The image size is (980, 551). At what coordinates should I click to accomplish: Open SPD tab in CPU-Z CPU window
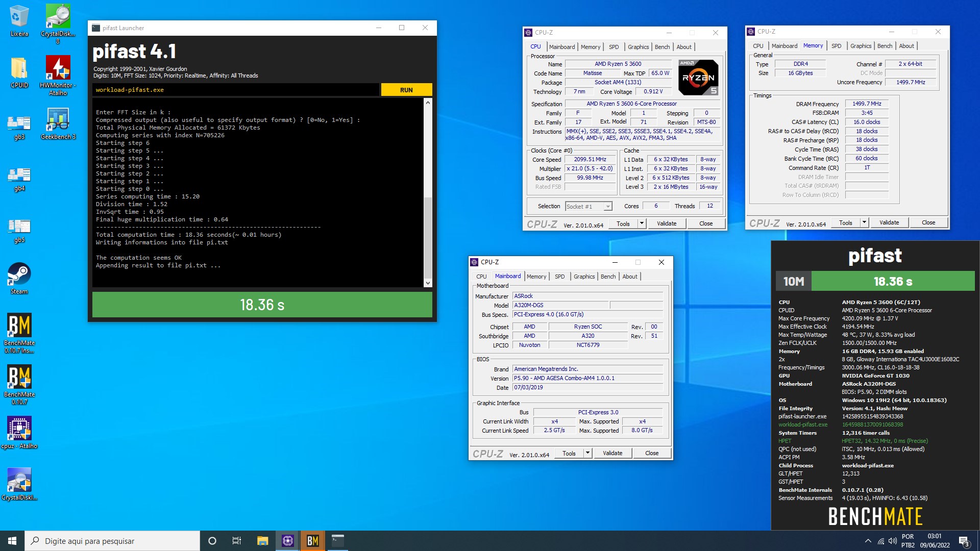tap(614, 47)
